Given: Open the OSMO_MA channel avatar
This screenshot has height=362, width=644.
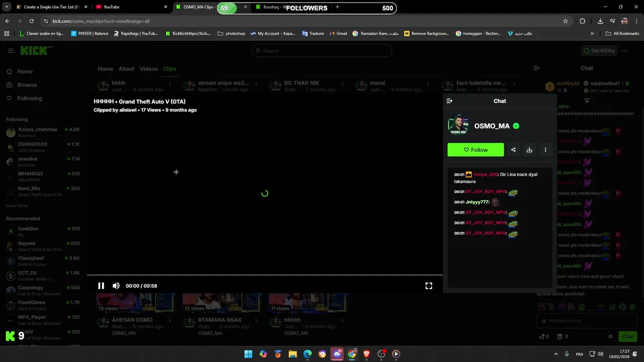Looking at the screenshot, I should [458, 125].
